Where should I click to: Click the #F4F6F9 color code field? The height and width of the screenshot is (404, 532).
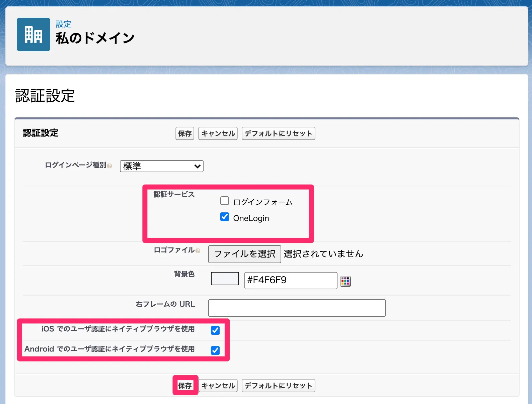point(290,280)
